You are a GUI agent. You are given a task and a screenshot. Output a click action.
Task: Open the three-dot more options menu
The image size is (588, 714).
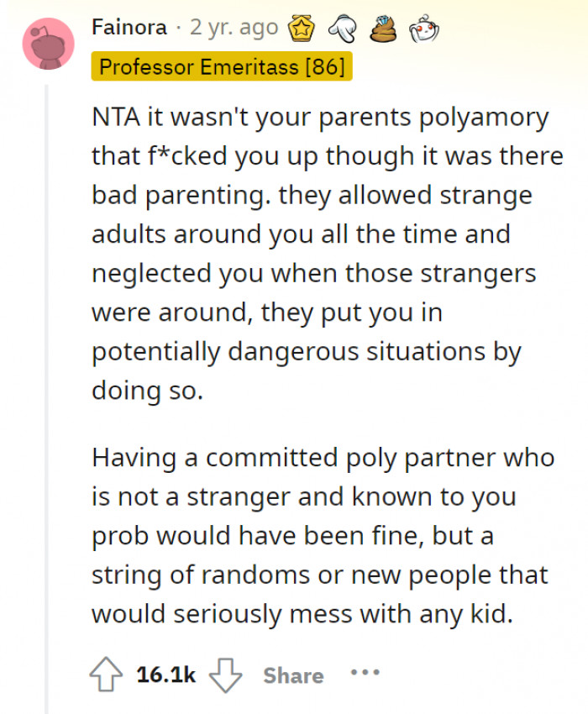coord(365,674)
